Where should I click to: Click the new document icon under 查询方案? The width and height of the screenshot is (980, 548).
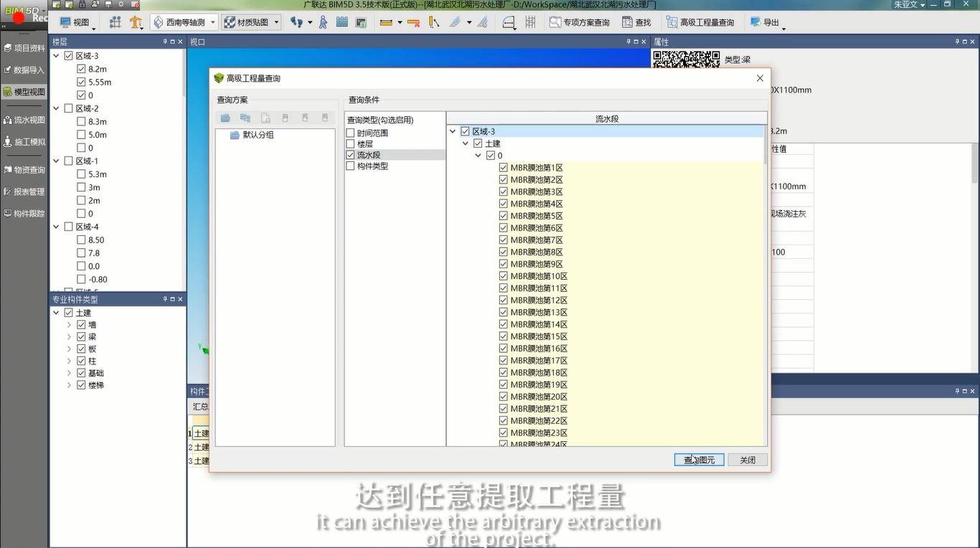(265, 118)
